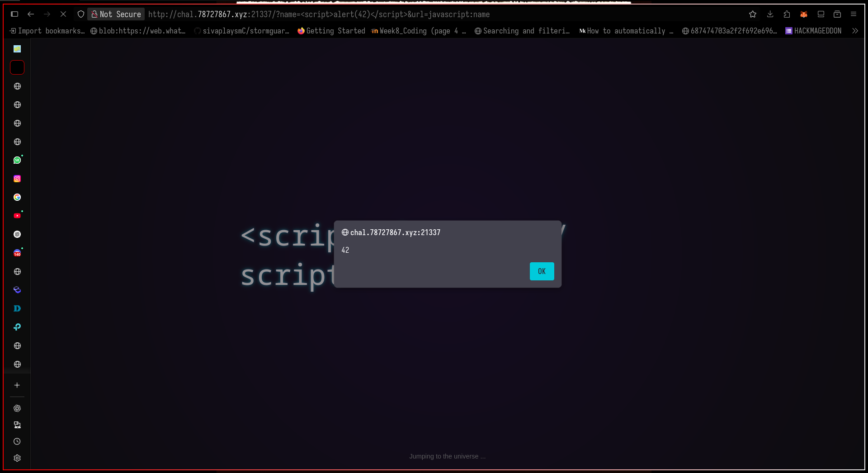Open the Google tab in sidebar
The width and height of the screenshot is (868, 473).
(17, 197)
